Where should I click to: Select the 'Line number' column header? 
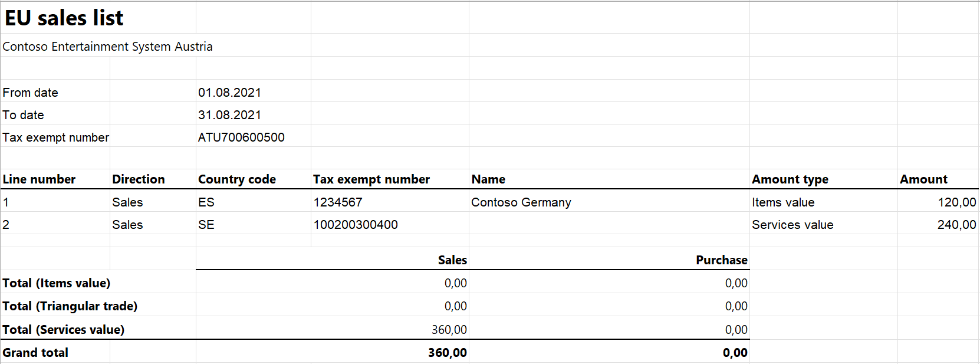39,179
